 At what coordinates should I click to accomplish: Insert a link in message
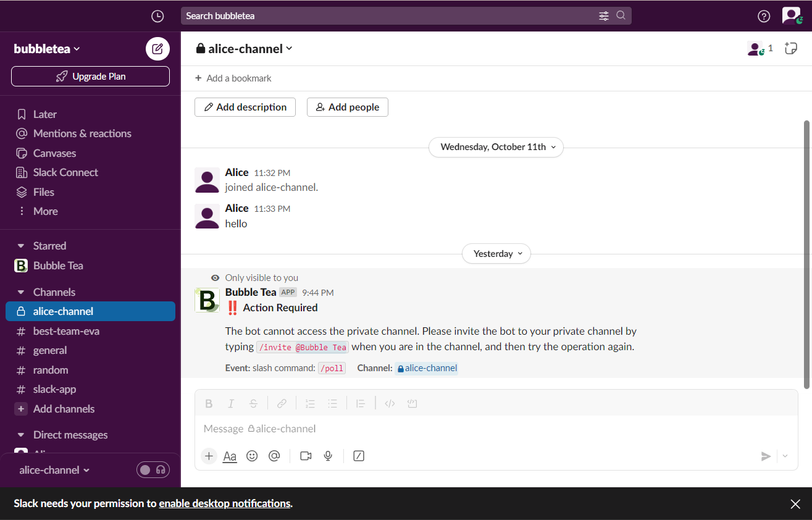point(282,404)
